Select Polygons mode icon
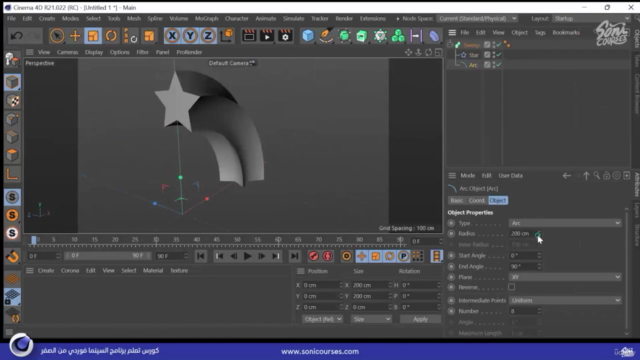640x360 pixels. point(12,155)
